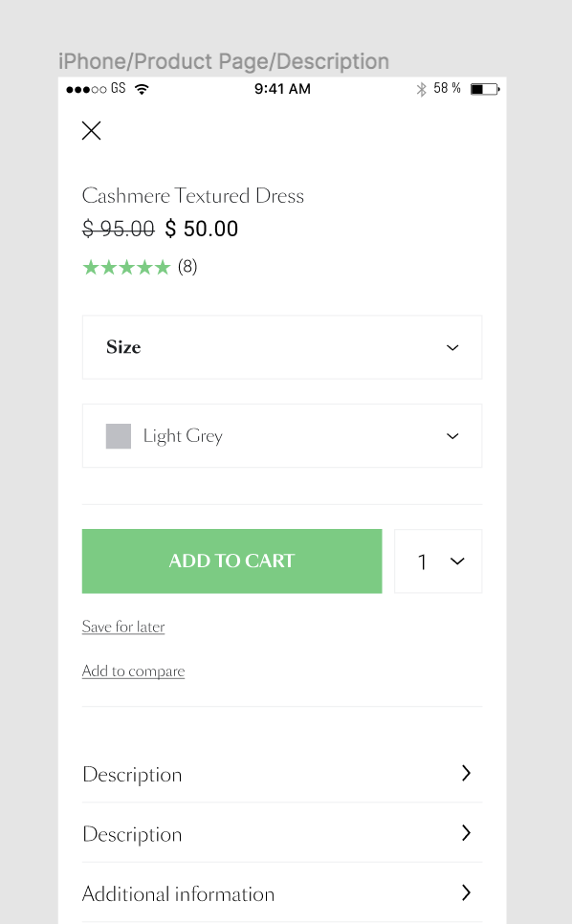Click the Add to compare link
This screenshot has height=924, width=572.
[133, 671]
